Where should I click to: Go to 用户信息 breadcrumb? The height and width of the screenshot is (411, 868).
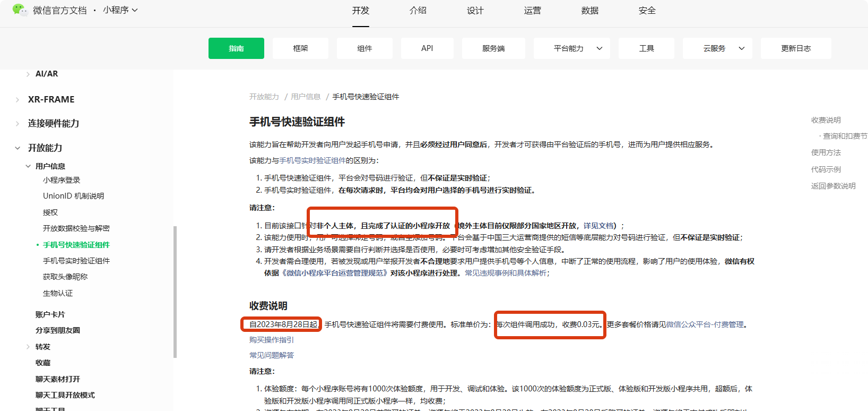tap(306, 97)
